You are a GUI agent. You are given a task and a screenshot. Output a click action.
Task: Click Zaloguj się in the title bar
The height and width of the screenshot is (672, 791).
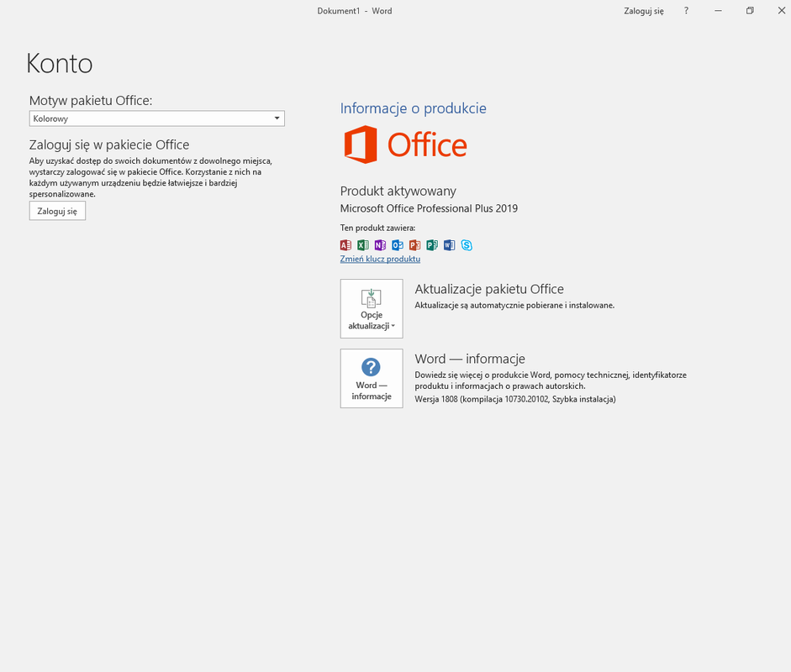point(644,11)
